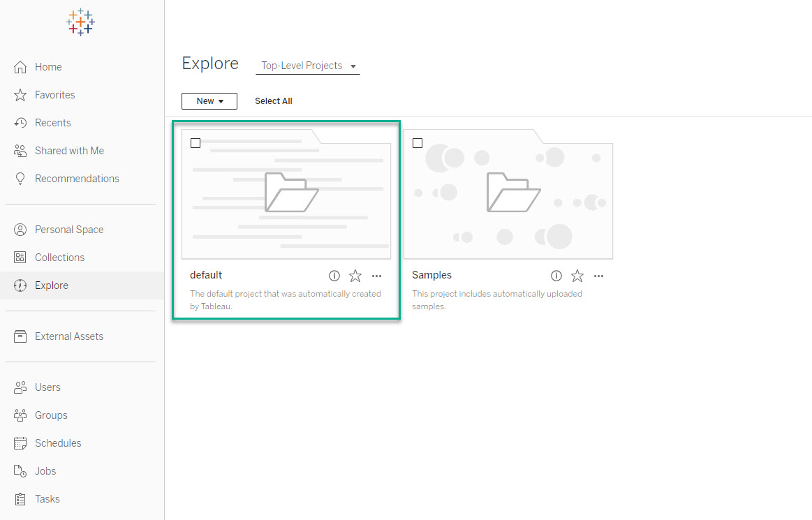Click the External Assets box icon
This screenshot has height=520, width=812.
pos(20,336)
